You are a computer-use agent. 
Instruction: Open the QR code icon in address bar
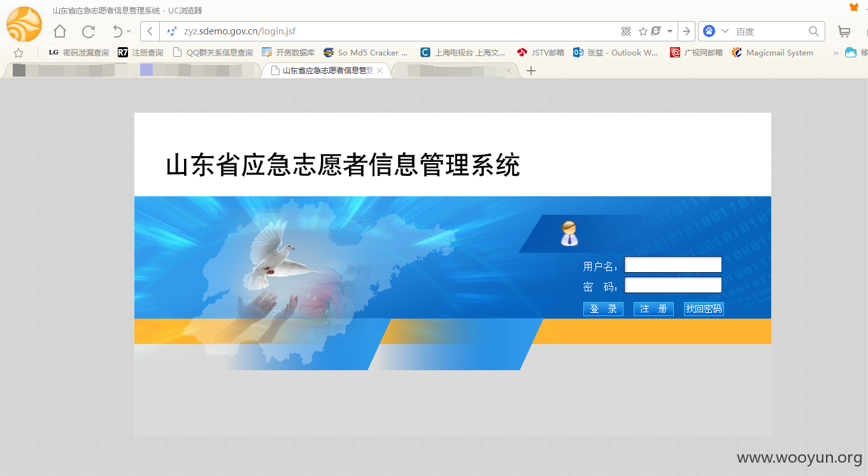coord(625,31)
